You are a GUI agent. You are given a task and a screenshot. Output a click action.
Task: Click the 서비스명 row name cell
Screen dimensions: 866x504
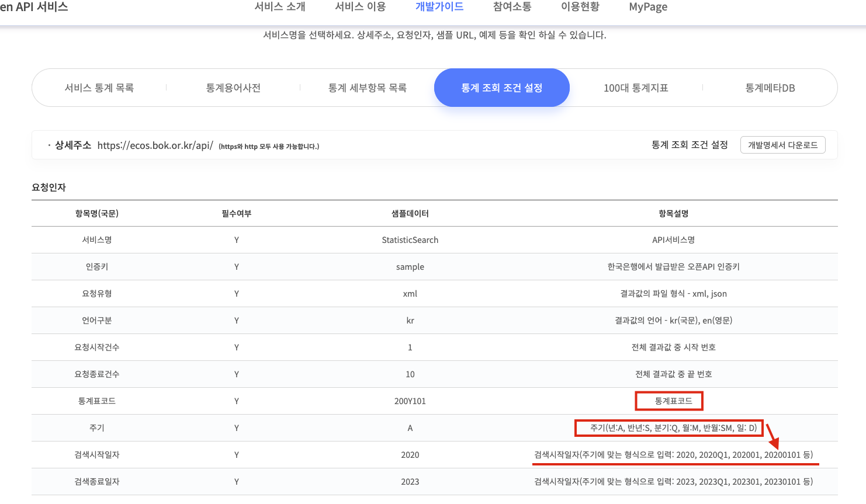pyautogui.click(x=97, y=240)
